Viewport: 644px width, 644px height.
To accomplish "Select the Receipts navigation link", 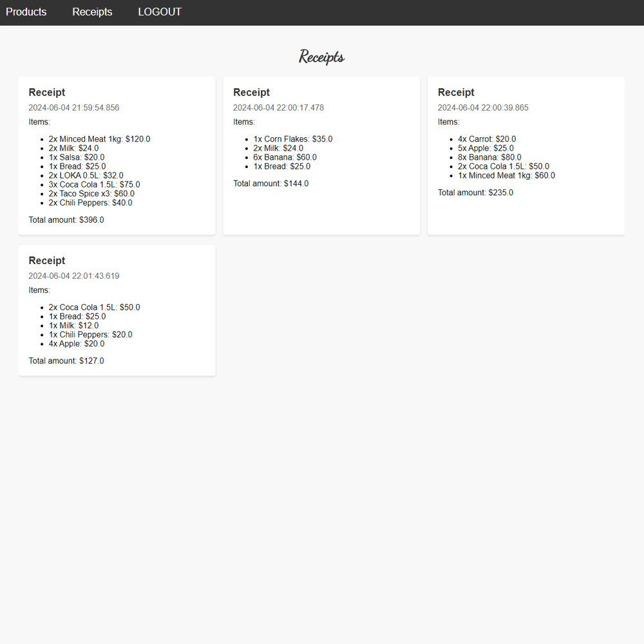I will coord(92,12).
